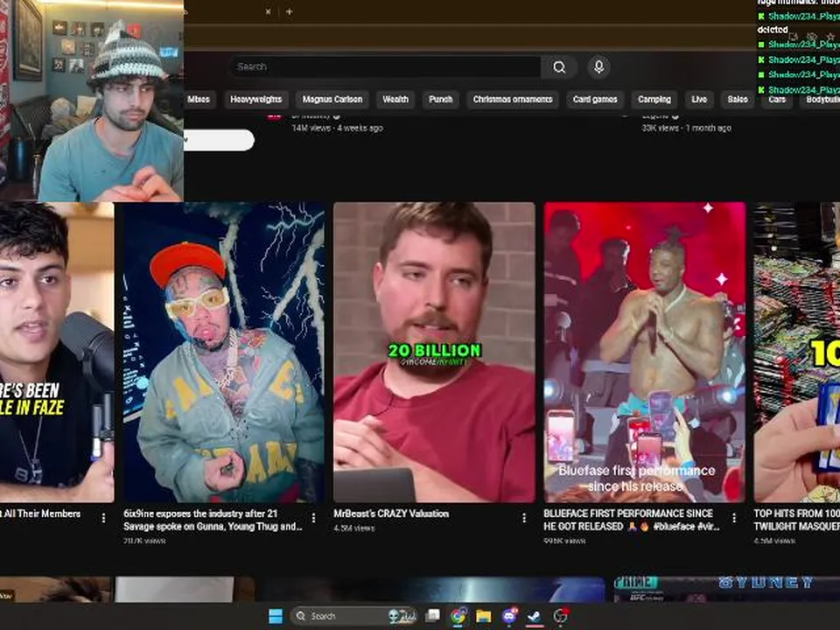This screenshot has width=840, height=630.
Task: Open three-dot menu for 6ix9ine Short
Action: 313,517
